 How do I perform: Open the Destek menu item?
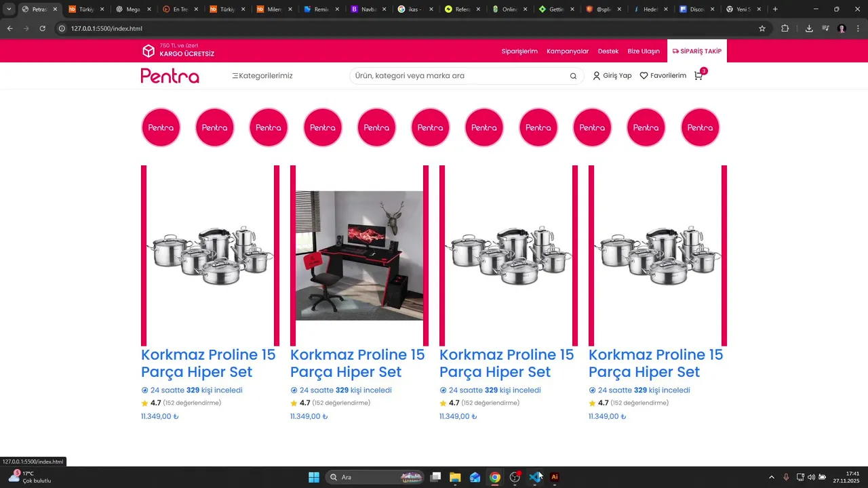[608, 51]
